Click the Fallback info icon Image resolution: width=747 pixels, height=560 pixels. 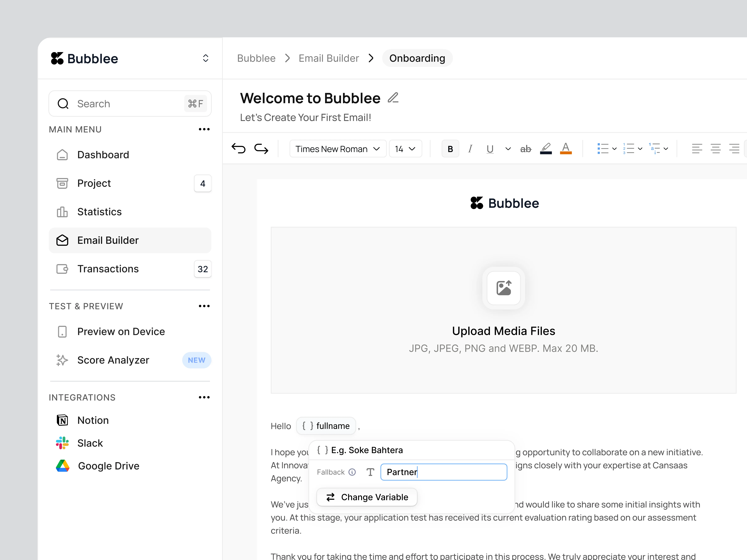pos(352,472)
